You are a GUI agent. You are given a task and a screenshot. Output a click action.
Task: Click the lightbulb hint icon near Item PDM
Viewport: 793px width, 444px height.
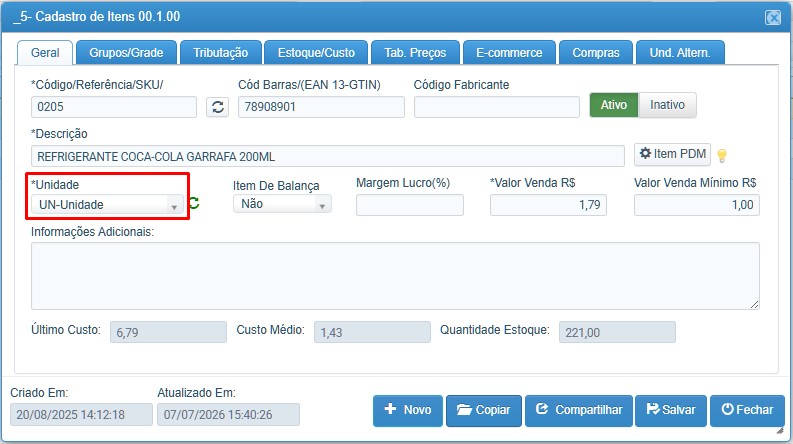point(722,156)
